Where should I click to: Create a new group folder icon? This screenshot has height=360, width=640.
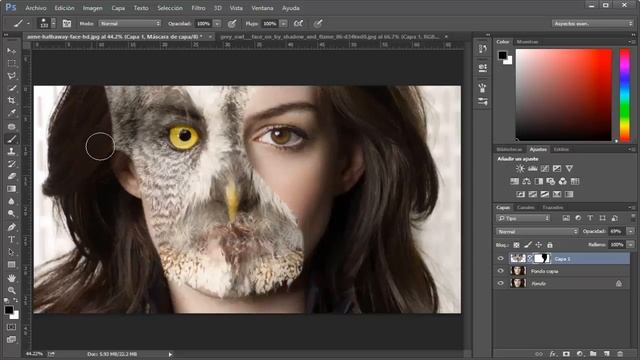(x=593, y=354)
